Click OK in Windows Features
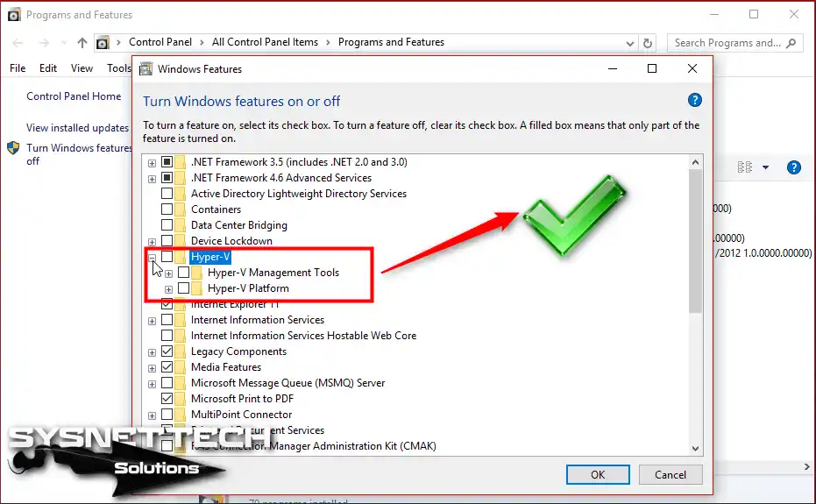 pyautogui.click(x=598, y=475)
